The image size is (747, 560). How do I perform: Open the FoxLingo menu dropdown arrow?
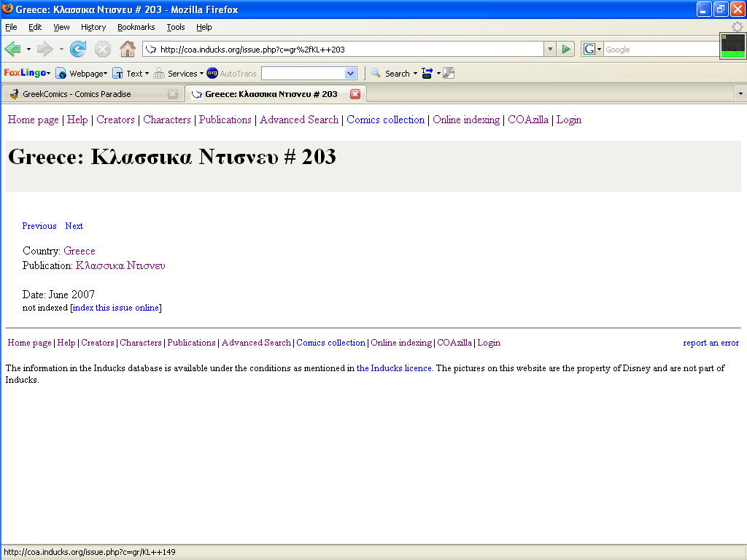(x=48, y=74)
